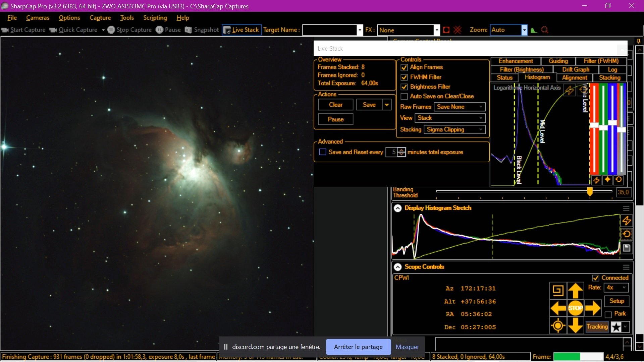Viewport: 644px width, 362px height.
Task: Click auto-stretch lightning in Display Histogram Stretch
Action: 626,221
